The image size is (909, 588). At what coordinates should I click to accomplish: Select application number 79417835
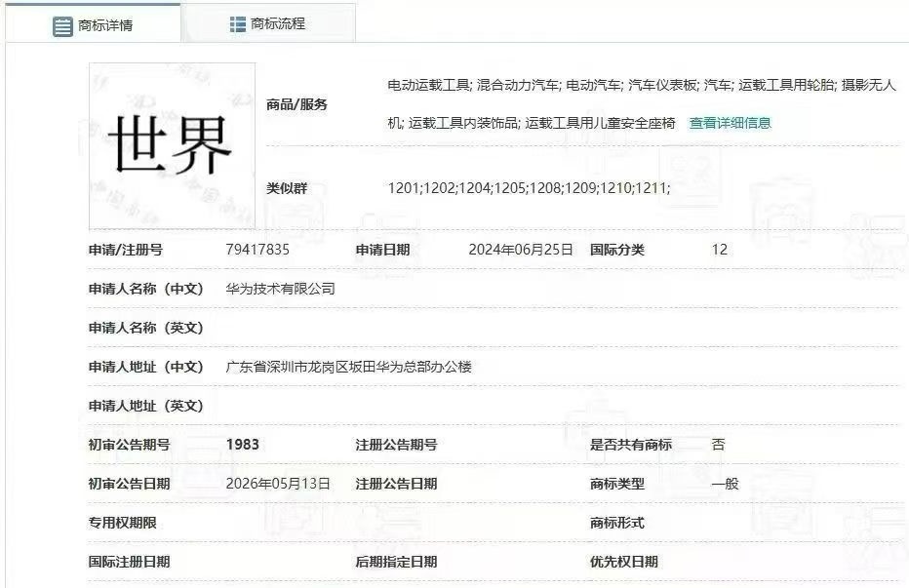click(257, 250)
